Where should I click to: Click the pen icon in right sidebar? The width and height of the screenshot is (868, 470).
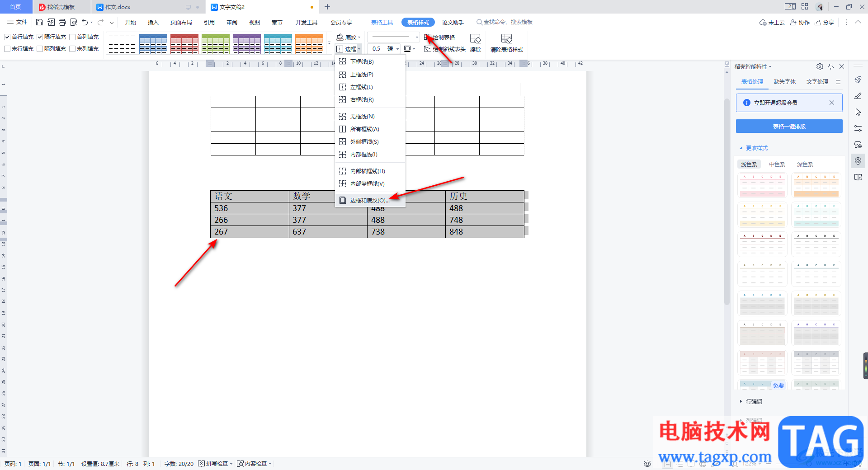858,96
